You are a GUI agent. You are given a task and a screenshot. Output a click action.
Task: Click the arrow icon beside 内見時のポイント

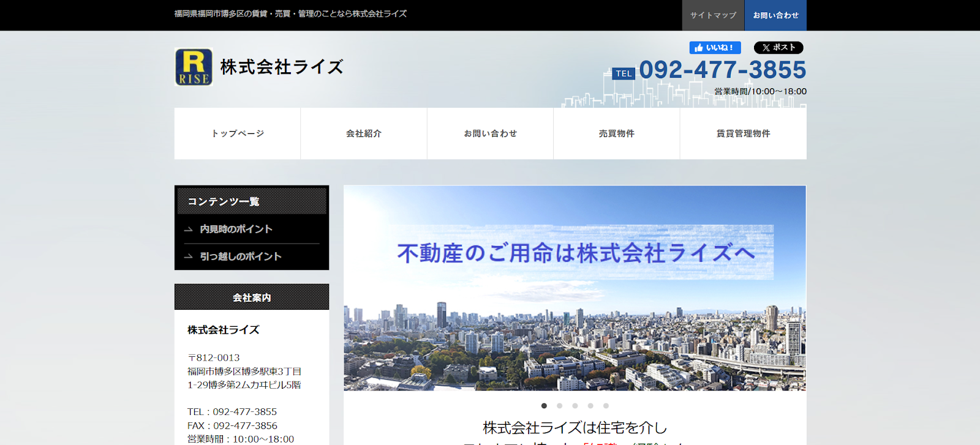(x=188, y=230)
